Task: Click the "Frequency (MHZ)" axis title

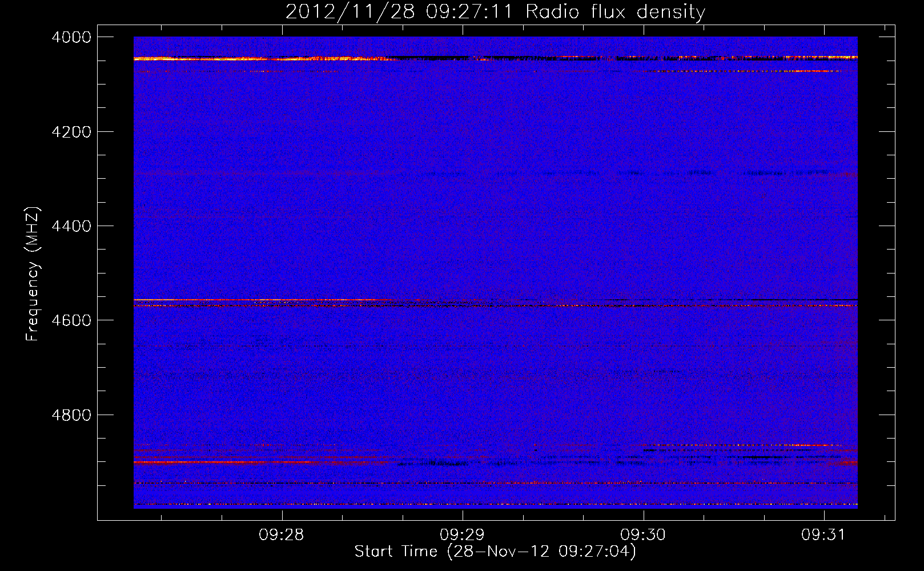Action: tap(33, 274)
